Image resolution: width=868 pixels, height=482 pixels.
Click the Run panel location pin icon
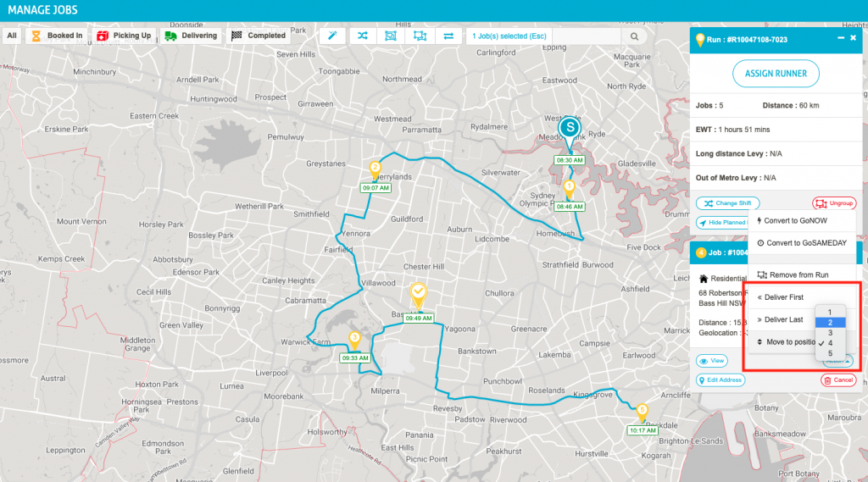699,40
